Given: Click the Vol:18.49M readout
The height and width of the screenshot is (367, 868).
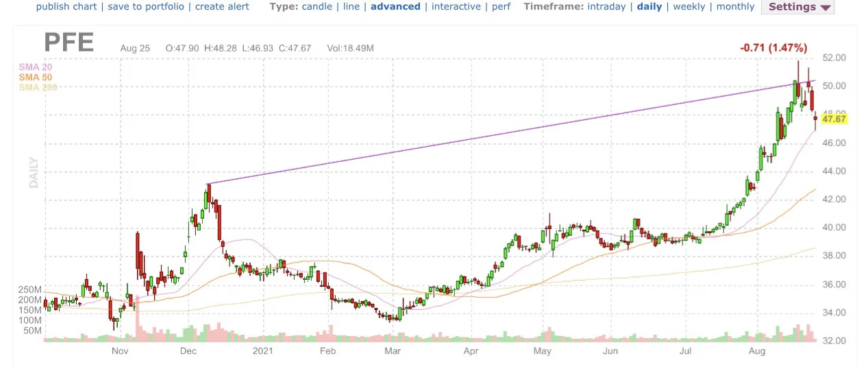Looking at the screenshot, I should click(350, 48).
